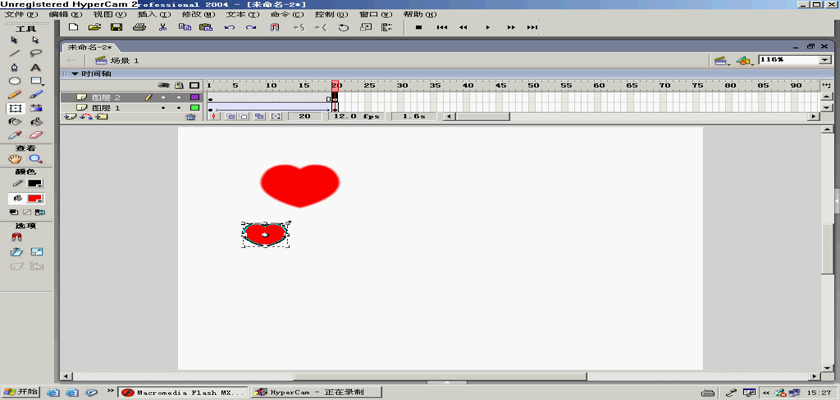840x400 pixels.
Task: Click the New document toolbar icon
Action: (x=74, y=27)
